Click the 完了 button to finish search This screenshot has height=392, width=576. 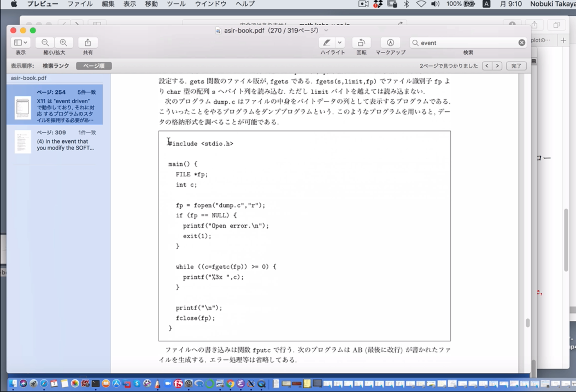pyautogui.click(x=516, y=66)
